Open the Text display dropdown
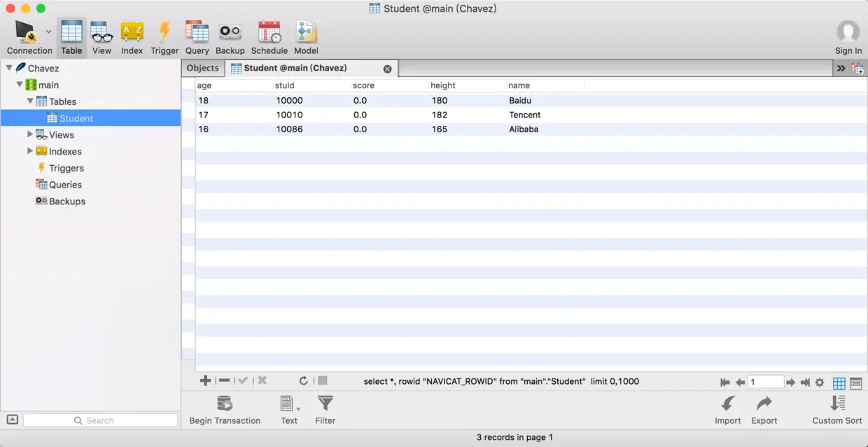 pos(289,410)
